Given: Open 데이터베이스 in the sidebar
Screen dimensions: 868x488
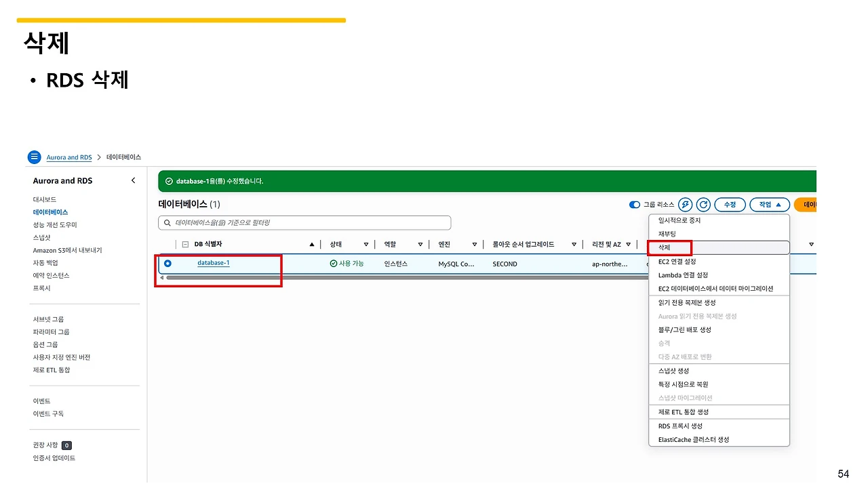Looking at the screenshot, I should (51, 212).
